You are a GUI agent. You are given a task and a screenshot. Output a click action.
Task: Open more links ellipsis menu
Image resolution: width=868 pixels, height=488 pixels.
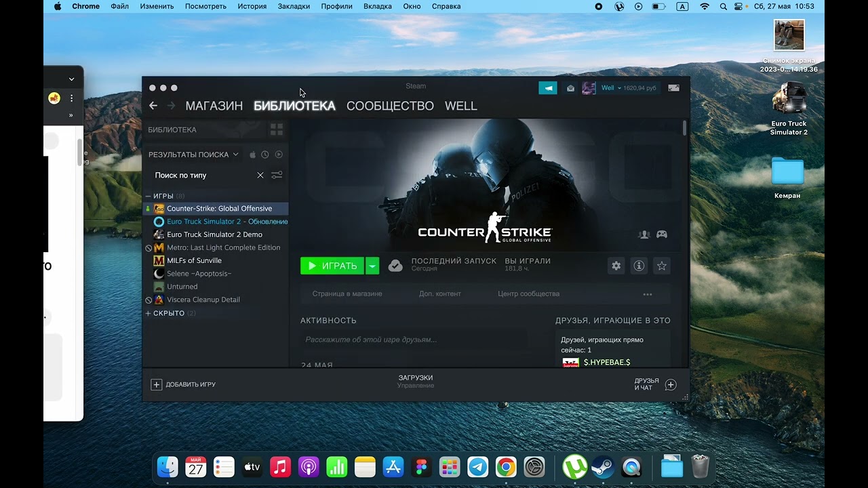point(648,294)
